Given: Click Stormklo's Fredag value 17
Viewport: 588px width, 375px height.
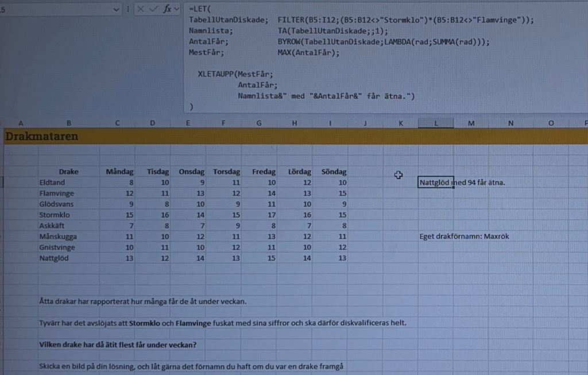Looking at the screenshot, I should pyautogui.click(x=259, y=215).
